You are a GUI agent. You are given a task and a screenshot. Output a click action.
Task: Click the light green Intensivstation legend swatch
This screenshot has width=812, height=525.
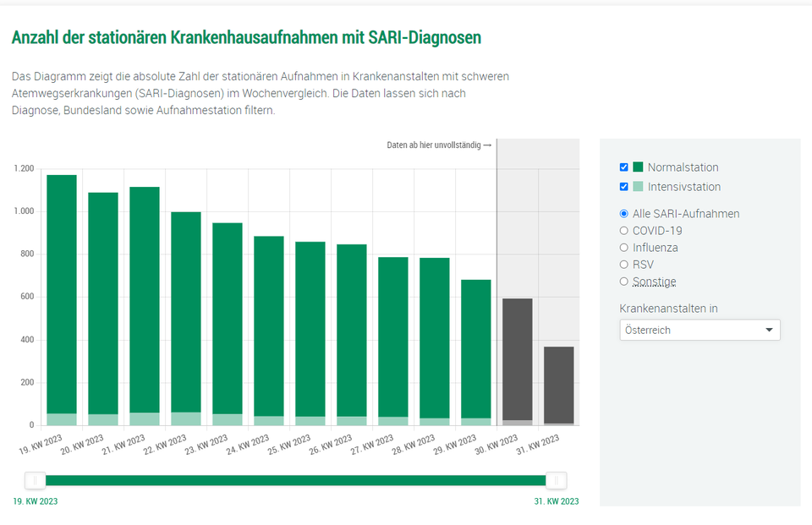point(639,186)
